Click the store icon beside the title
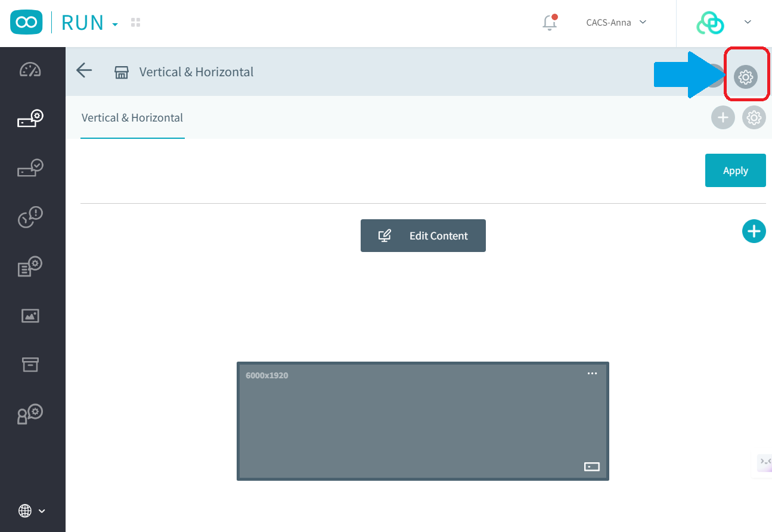The image size is (772, 532). pos(122,73)
